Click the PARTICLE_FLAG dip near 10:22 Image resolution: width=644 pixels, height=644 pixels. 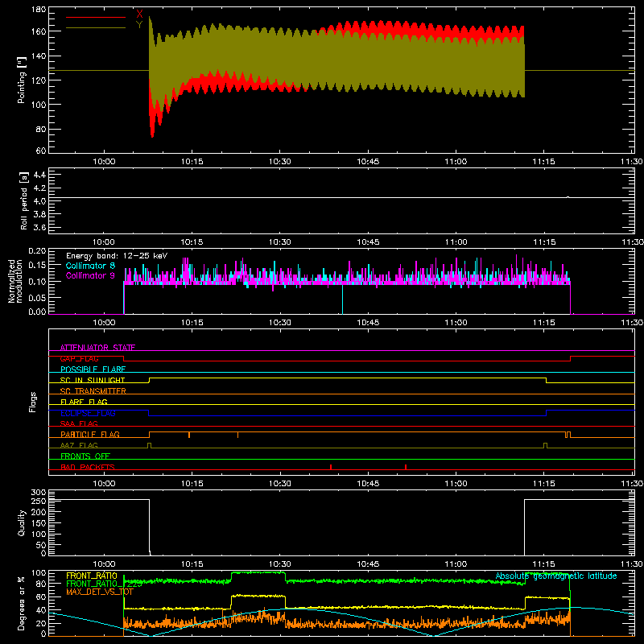[237, 435]
